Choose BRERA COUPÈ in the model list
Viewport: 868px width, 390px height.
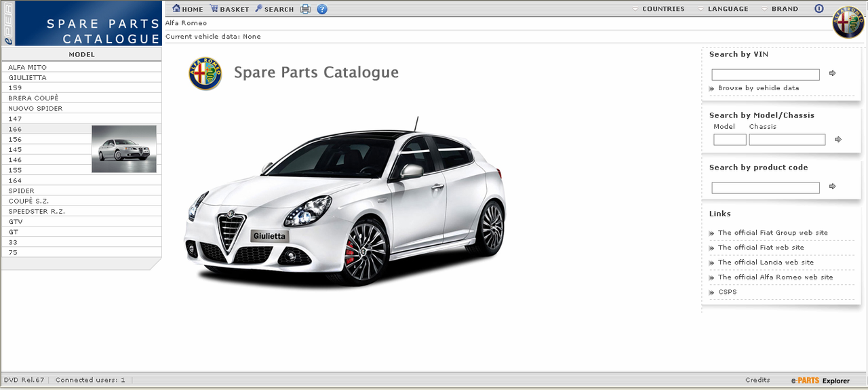(x=33, y=98)
